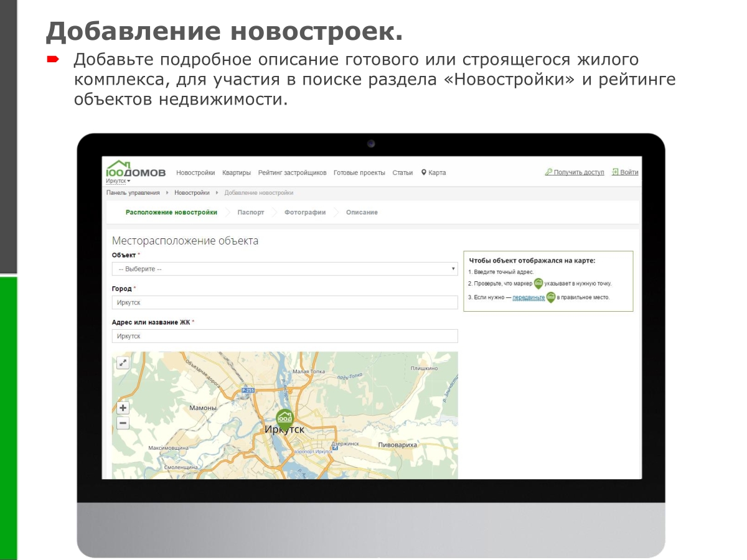
Task: Click Панель управления breadcrumb link
Action: 133,193
